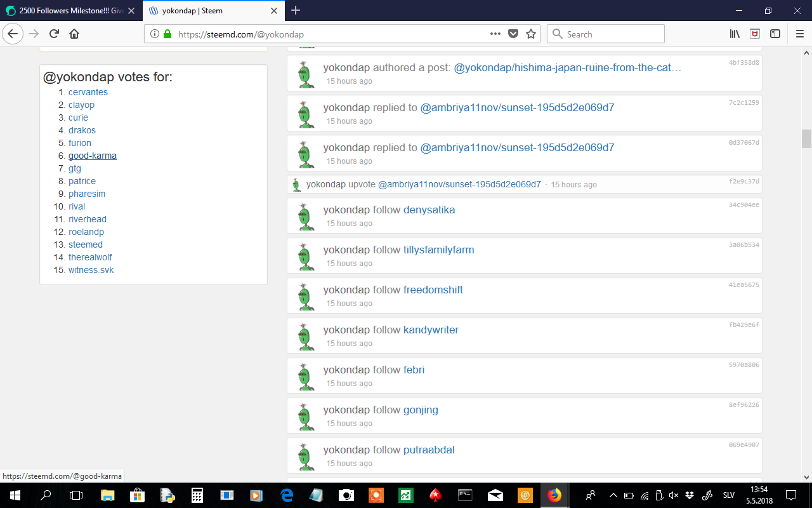Switch to the 2500 Followers Milestone tab
The width and height of the screenshot is (812, 508).
click(71, 11)
